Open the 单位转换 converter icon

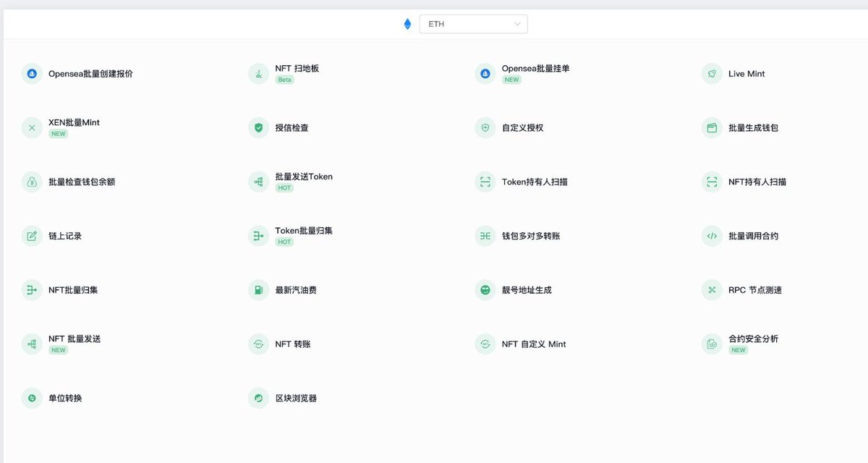click(x=32, y=398)
